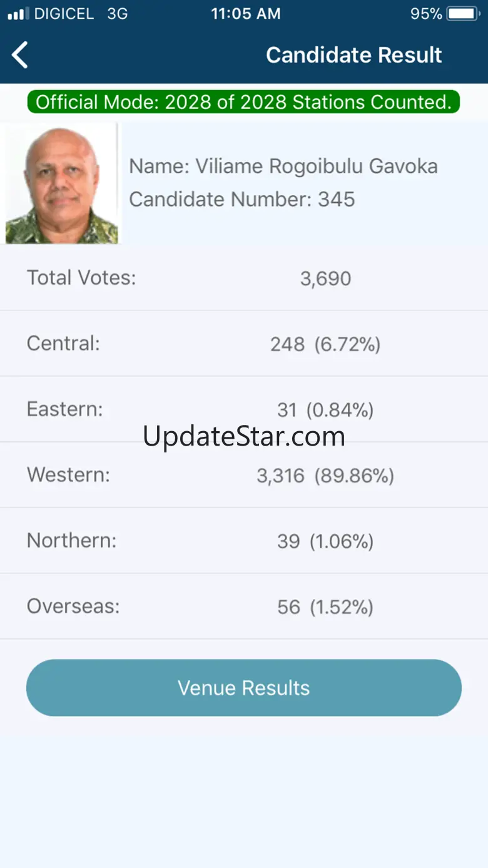Tap the cellular signal bars icon
The height and width of the screenshot is (868, 488).
tap(18, 14)
